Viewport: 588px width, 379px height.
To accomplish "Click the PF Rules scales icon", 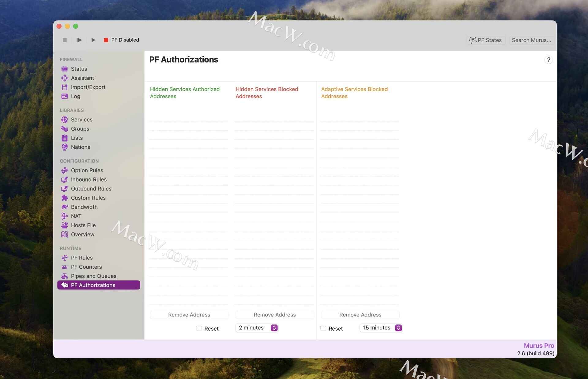I will [65, 258].
